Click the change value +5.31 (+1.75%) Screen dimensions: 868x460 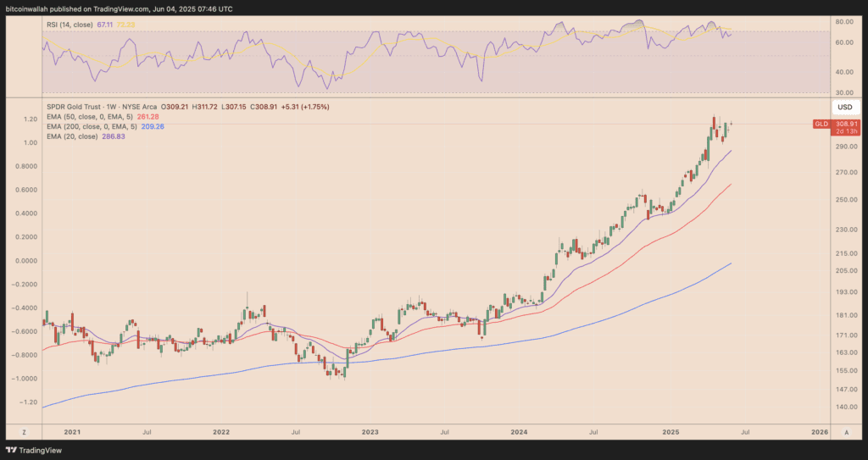point(305,107)
